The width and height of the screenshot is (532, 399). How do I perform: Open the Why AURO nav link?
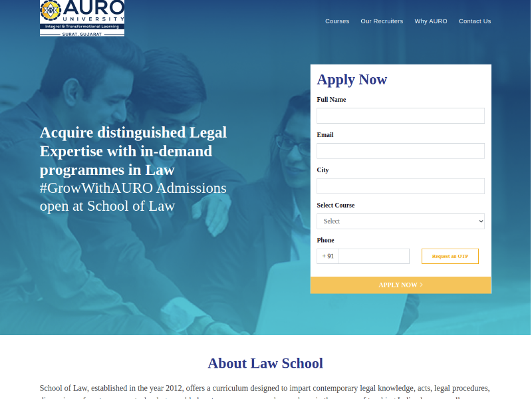coord(431,21)
